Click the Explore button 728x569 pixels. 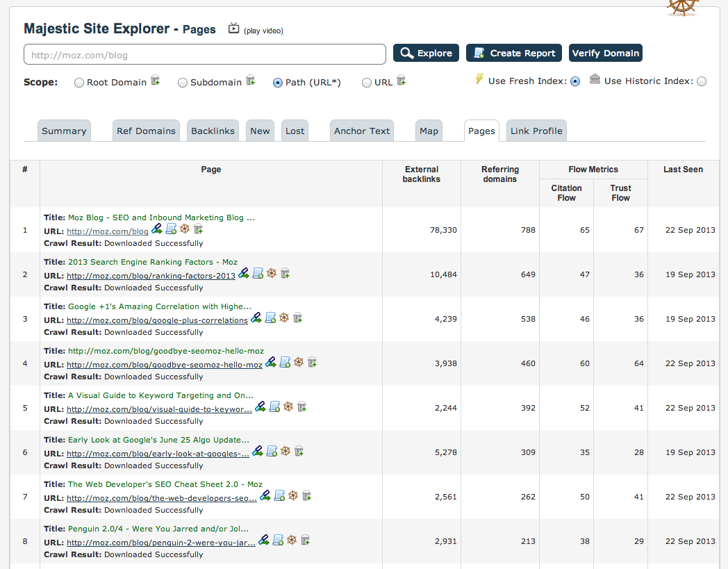coord(427,53)
